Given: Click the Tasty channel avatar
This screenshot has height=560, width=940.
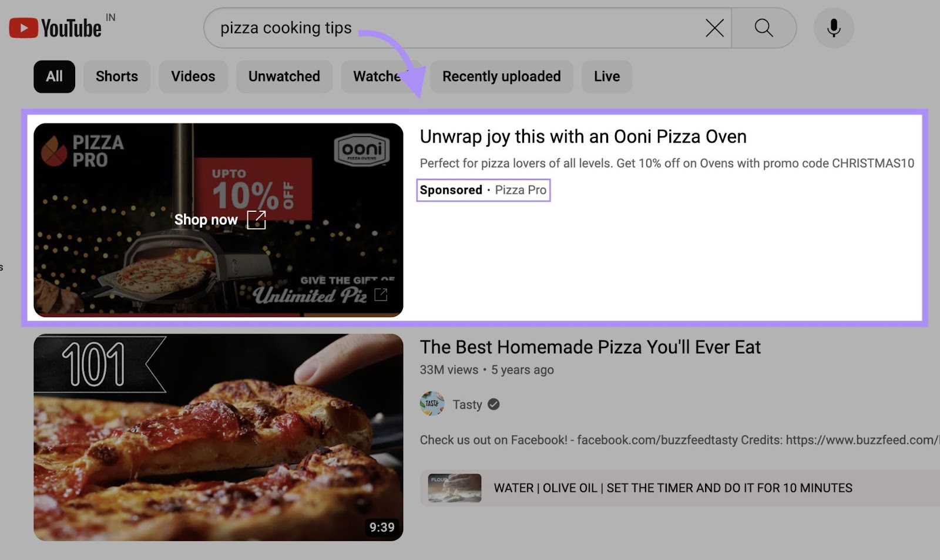Looking at the screenshot, I should click(x=431, y=404).
